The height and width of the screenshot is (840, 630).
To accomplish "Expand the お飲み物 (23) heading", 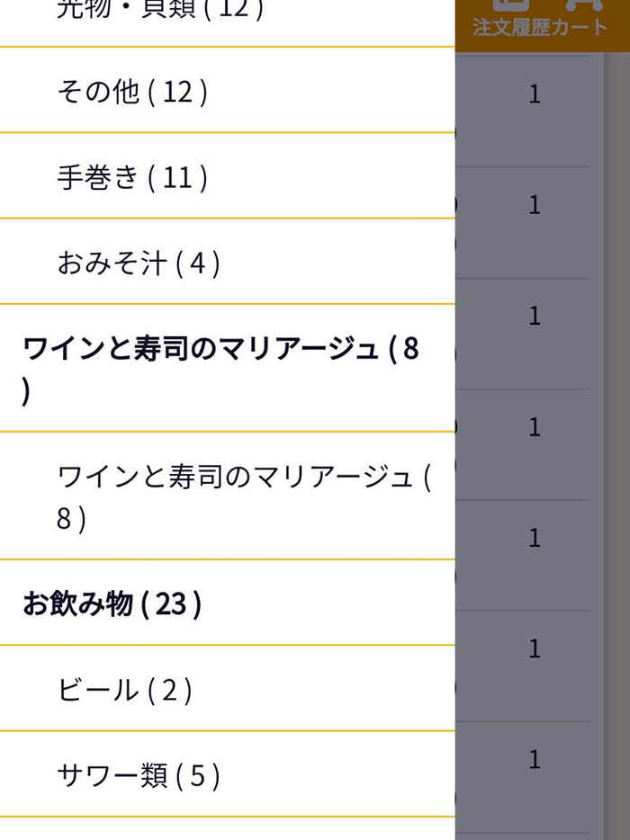I will tap(112, 603).
